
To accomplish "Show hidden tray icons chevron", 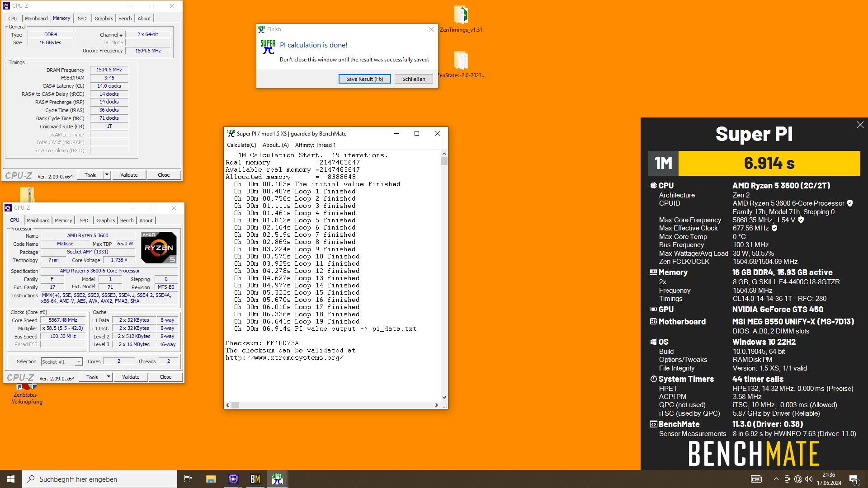I will point(776,479).
